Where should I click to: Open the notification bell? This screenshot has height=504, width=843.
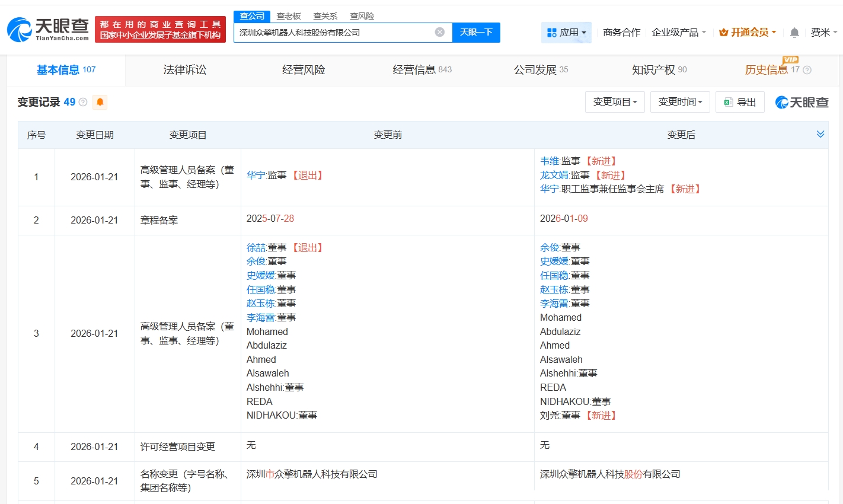click(794, 33)
